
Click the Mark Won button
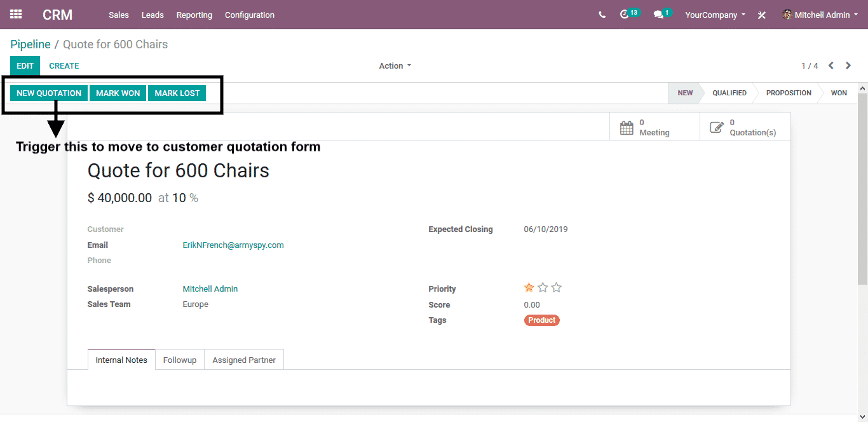[x=118, y=93]
